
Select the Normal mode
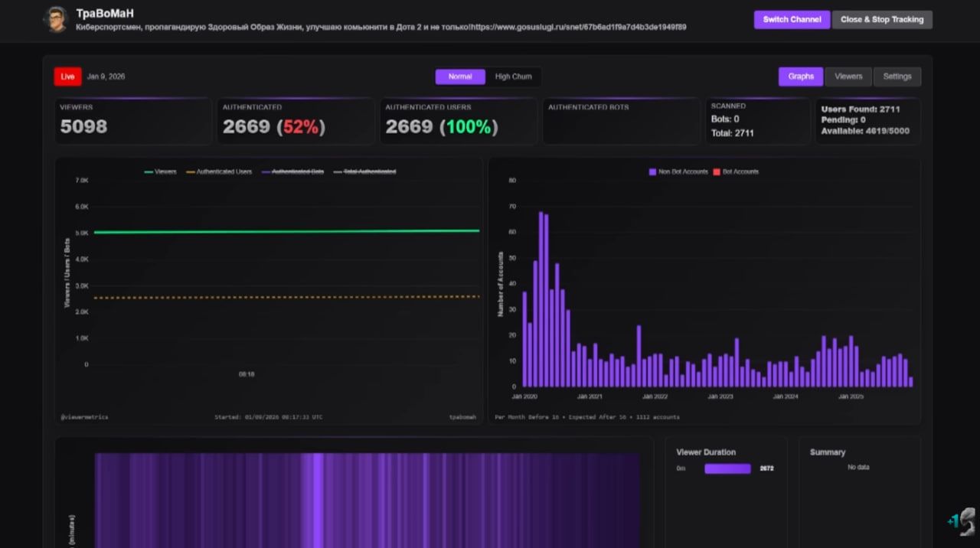460,77
